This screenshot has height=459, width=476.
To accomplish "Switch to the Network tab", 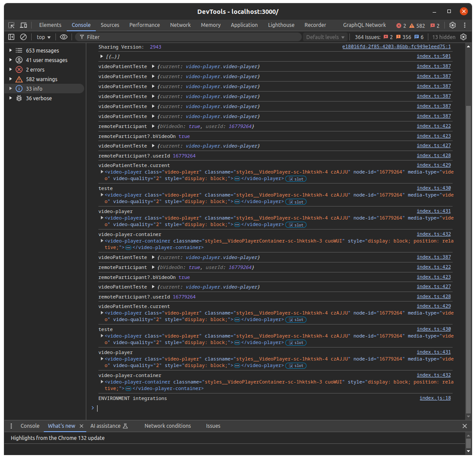I will tap(180, 25).
